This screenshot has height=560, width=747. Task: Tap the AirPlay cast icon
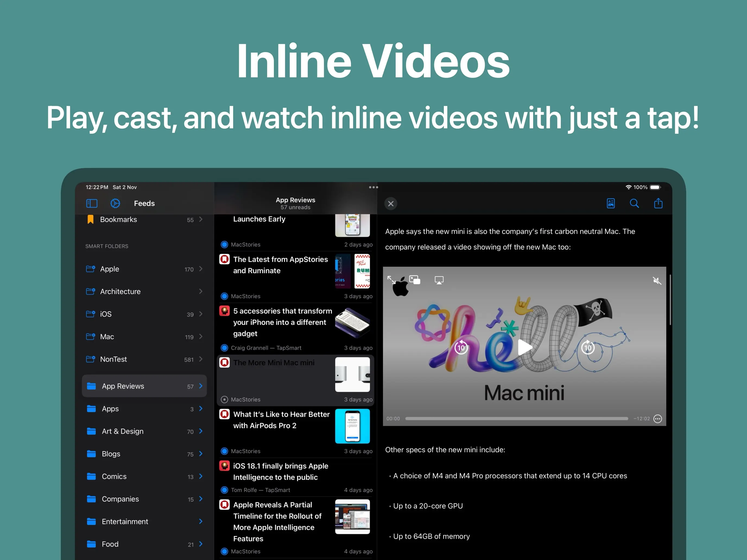439,280
